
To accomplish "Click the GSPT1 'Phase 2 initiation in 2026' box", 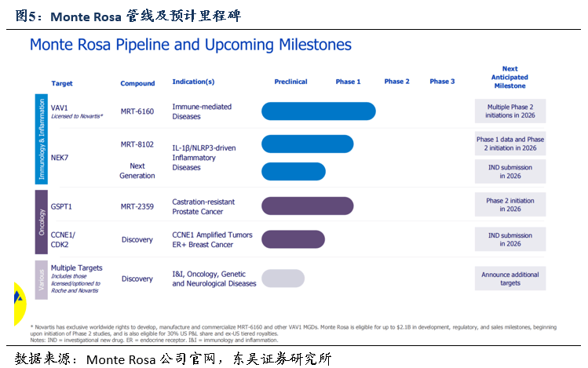I will pyautogui.click(x=509, y=205).
